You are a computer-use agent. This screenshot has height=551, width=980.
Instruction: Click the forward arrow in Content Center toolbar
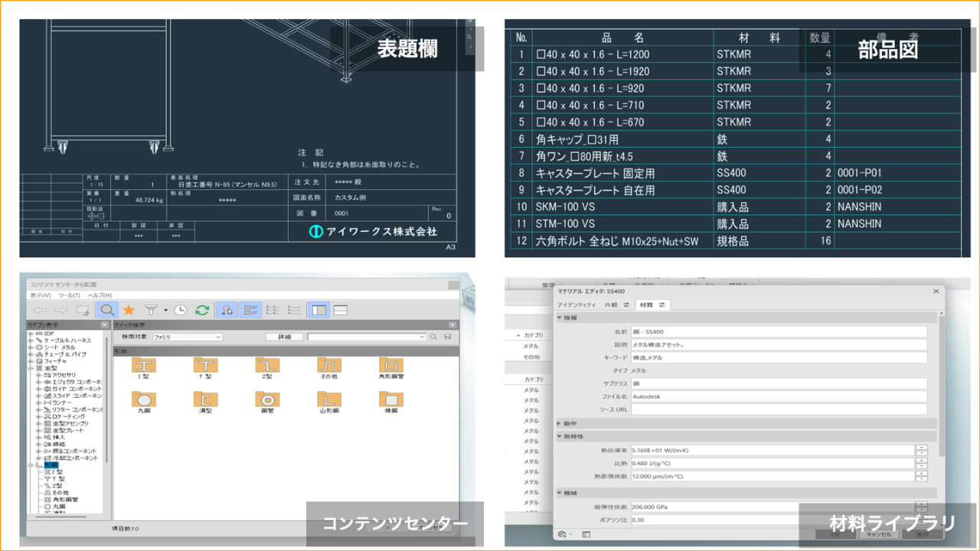(61, 310)
